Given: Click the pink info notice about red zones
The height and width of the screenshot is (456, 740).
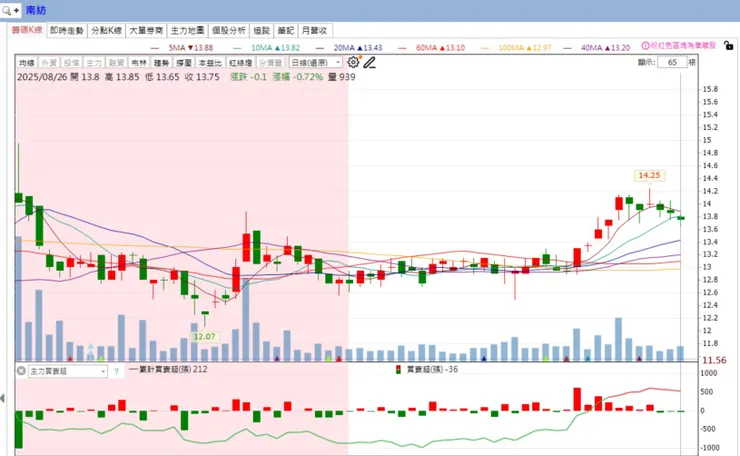Looking at the screenshot, I should 679,46.
